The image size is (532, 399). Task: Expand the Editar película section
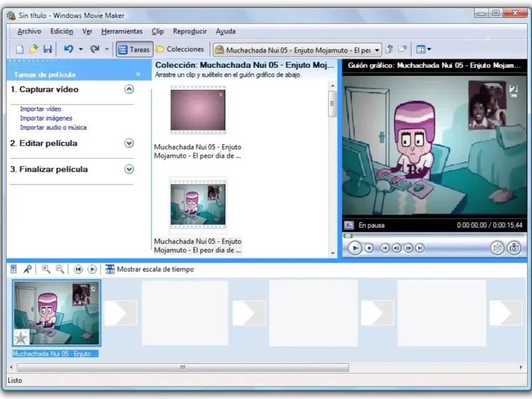click(x=129, y=143)
